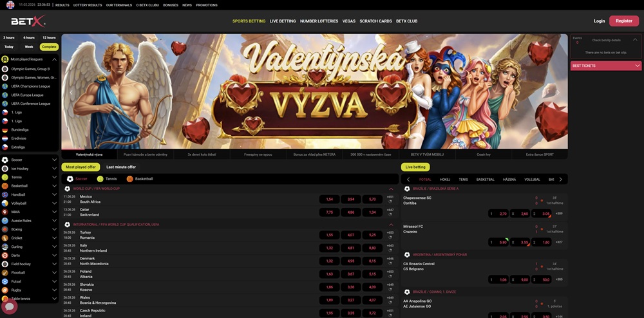Image resolution: width=644 pixels, height=318 pixels.
Task: Switch to Most played offer
Action: click(x=80, y=167)
